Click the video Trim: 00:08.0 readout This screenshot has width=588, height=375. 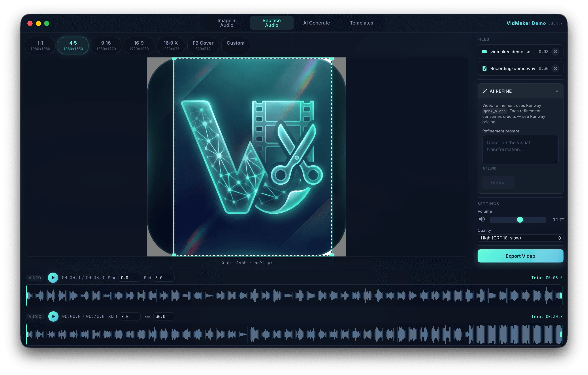(547, 278)
